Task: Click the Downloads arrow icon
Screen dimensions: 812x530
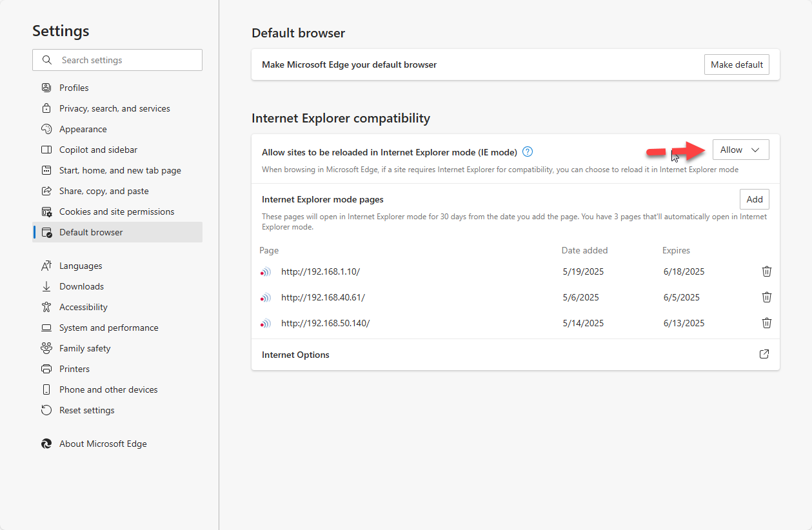Action: tap(46, 286)
